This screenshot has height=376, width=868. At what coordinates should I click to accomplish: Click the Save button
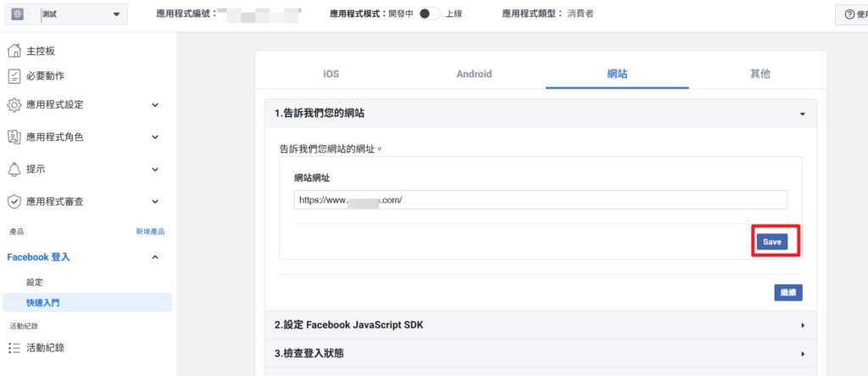point(771,242)
